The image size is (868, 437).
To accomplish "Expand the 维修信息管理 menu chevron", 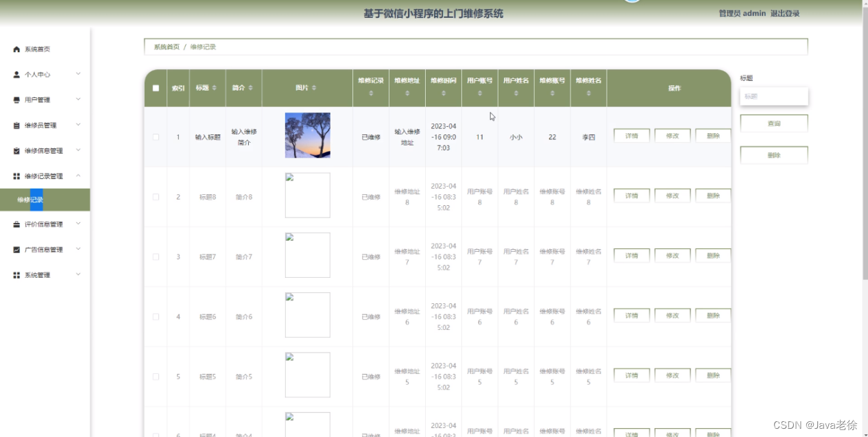I will click(x=78, y=150).
